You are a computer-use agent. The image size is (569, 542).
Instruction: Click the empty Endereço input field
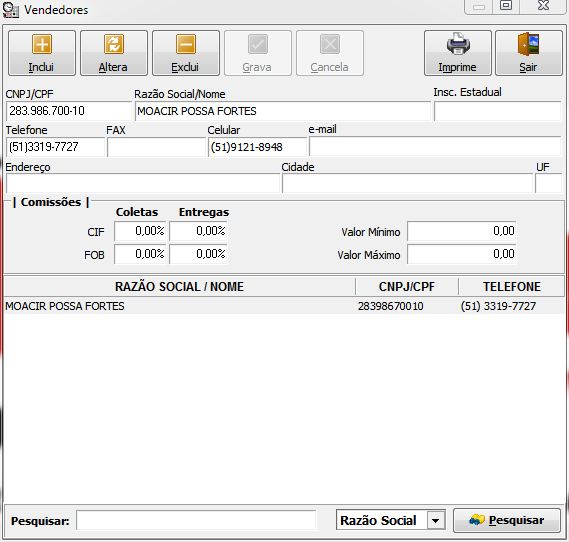(x=143, y=183)
